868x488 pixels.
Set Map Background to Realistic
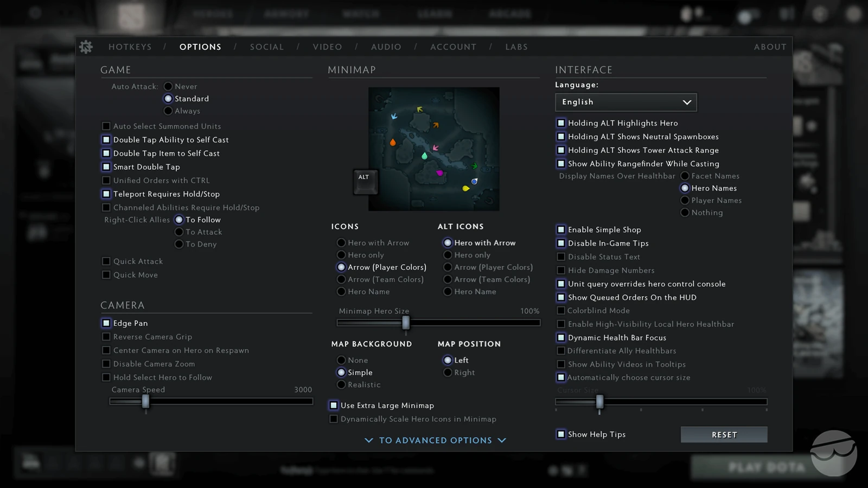(x=341, y=384)
